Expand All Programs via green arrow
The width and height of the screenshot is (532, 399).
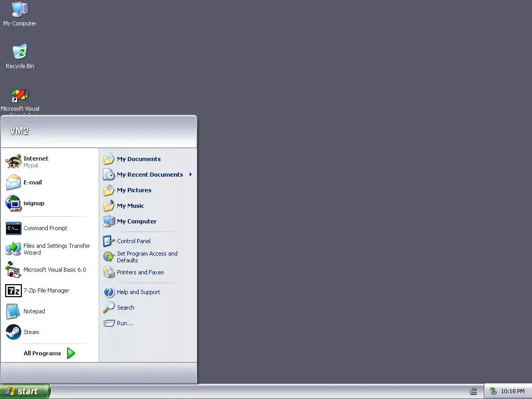71,353
